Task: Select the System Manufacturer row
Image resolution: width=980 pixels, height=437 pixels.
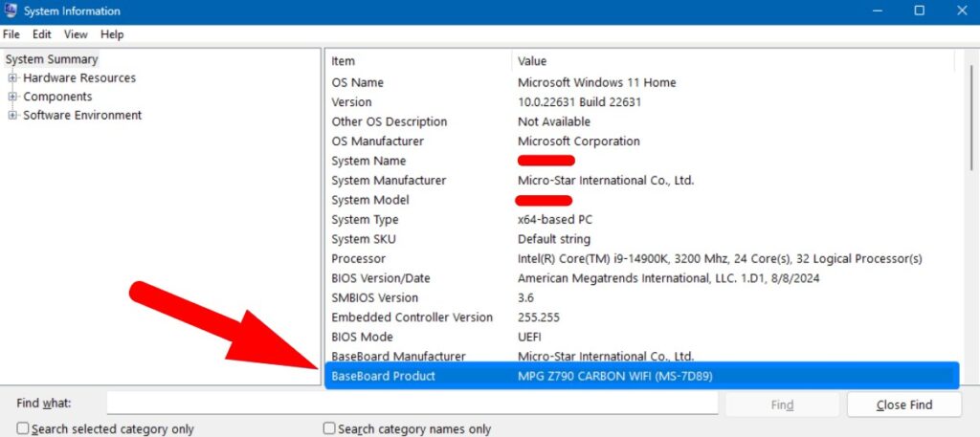Action: pos(642,181)
